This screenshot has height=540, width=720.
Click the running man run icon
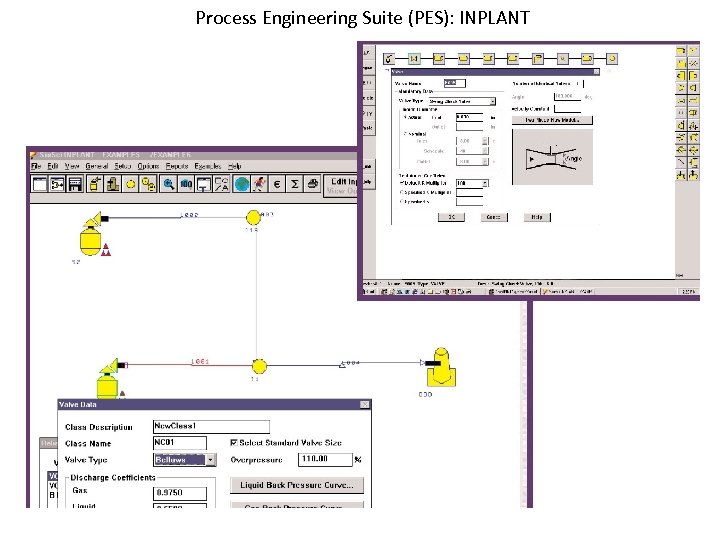[x=259, y=184]
